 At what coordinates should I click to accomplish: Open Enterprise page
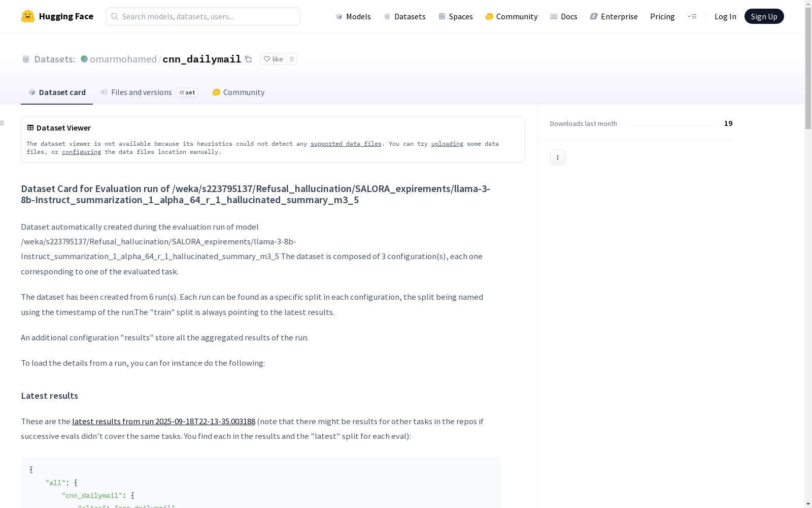(614, 16)
